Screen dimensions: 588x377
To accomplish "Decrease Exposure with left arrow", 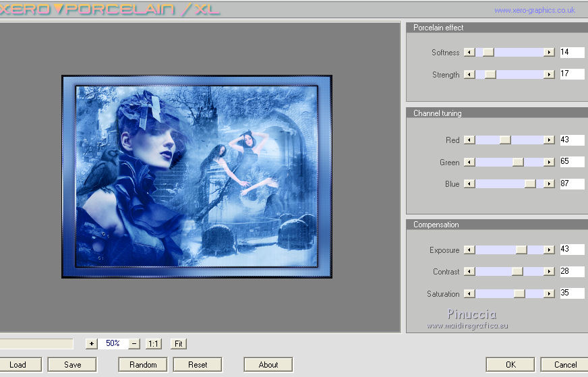I will click(x=469, y=250).
